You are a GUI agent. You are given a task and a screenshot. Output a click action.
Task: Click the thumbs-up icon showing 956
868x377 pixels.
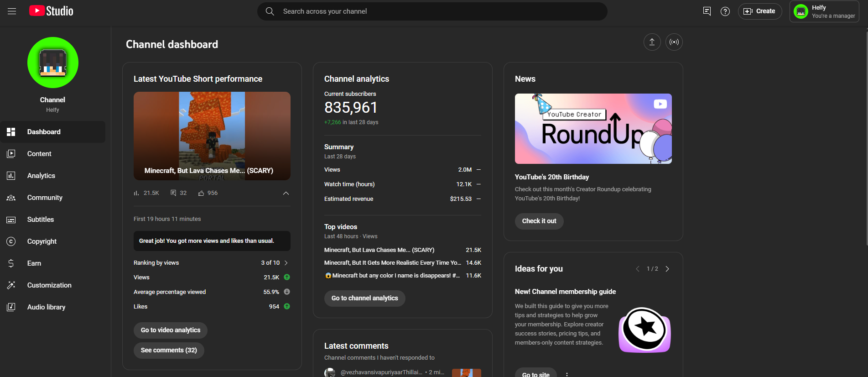tap(201, 193)
